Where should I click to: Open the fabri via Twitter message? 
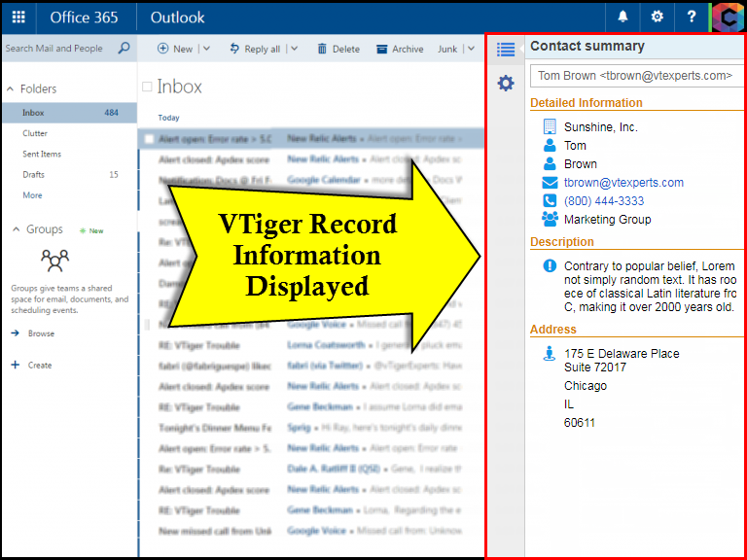[x=310, y=366]
